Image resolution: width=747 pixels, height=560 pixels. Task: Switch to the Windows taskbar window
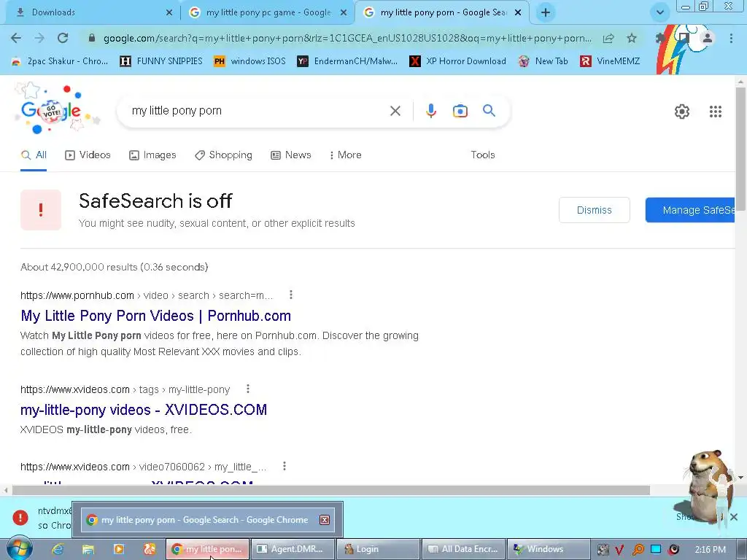[x=549, y=549]
